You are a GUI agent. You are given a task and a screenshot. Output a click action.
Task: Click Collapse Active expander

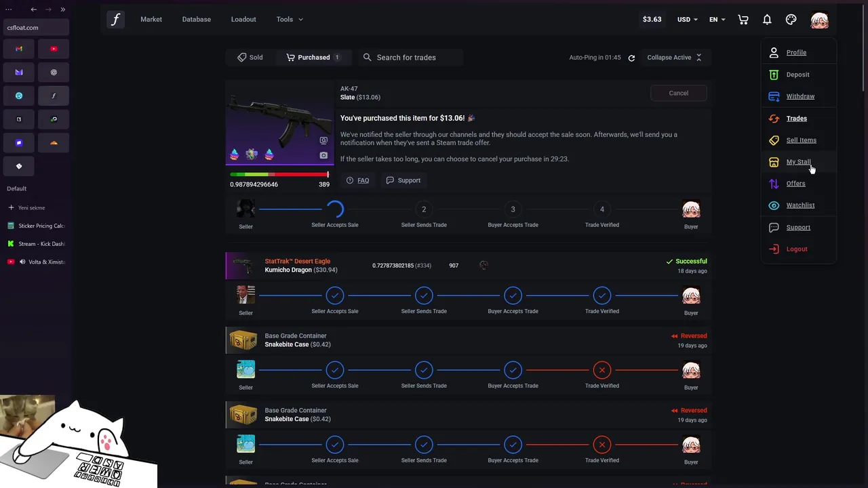point(674,58)
